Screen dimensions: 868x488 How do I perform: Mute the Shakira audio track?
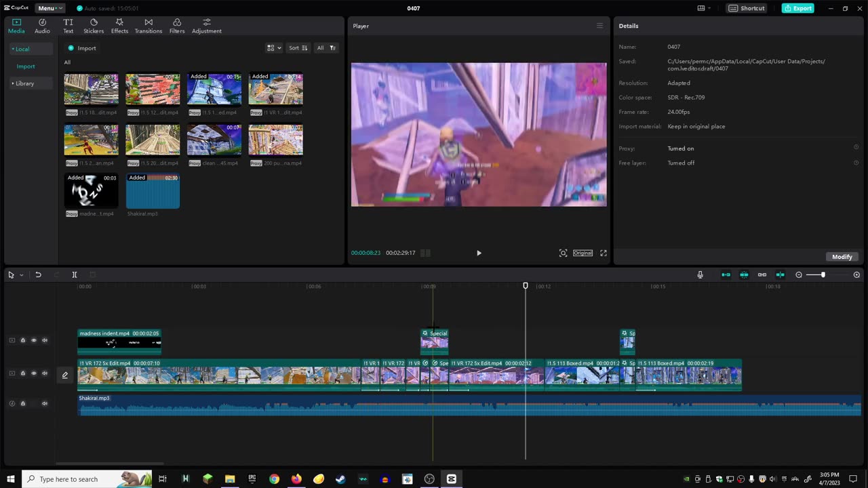(x=45, y=403)
